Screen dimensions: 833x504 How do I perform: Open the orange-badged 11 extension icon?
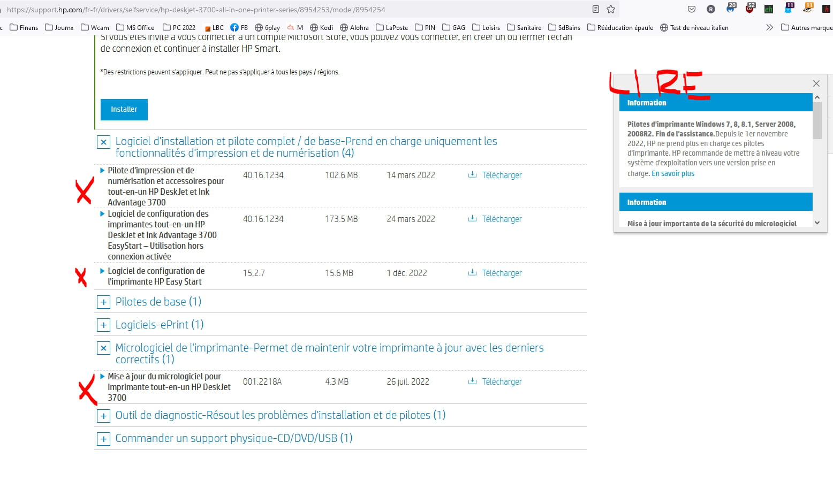[808, 8]
